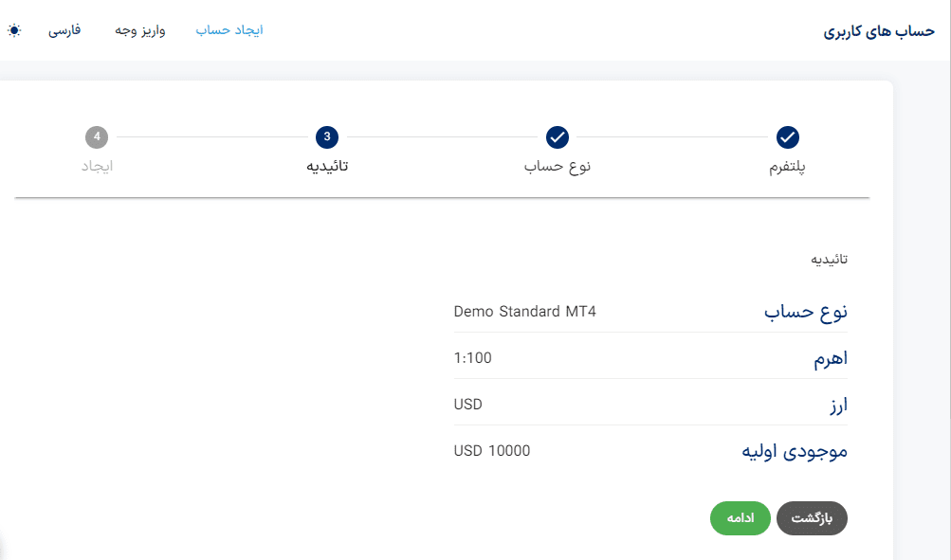The height and width of the screenshot is (560, 951).
Task: Open the واریز وجه menu item
Action: click(x=140, y=30)
